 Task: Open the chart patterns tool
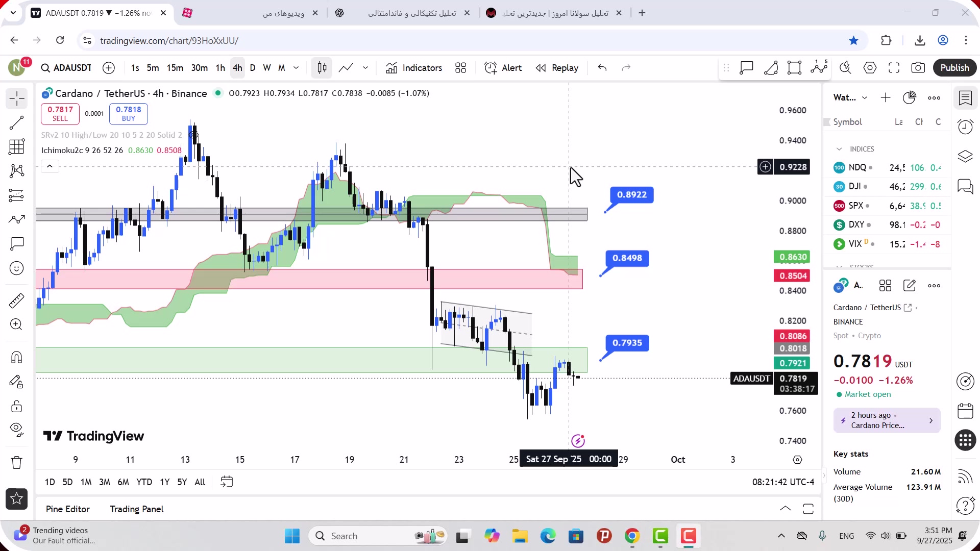(16, 171)
